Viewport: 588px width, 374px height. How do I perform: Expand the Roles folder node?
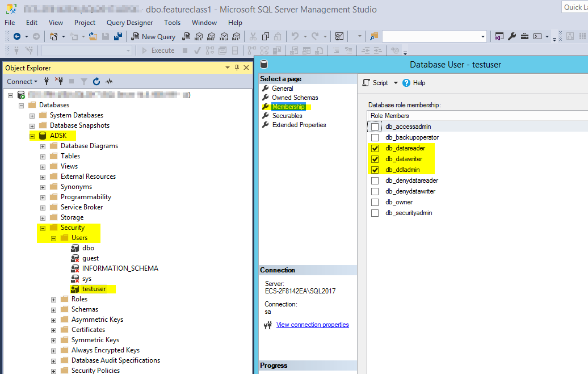pyautogui.click(x=53, y=300)
